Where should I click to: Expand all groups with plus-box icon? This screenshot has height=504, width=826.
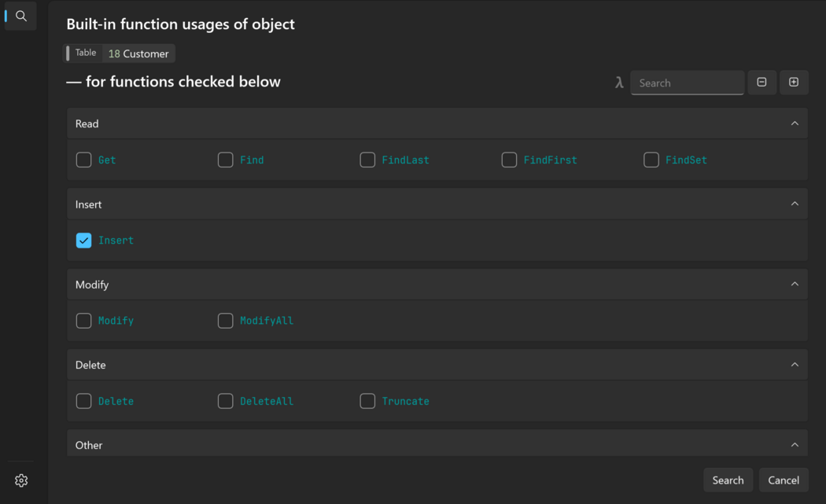point(794,82)
